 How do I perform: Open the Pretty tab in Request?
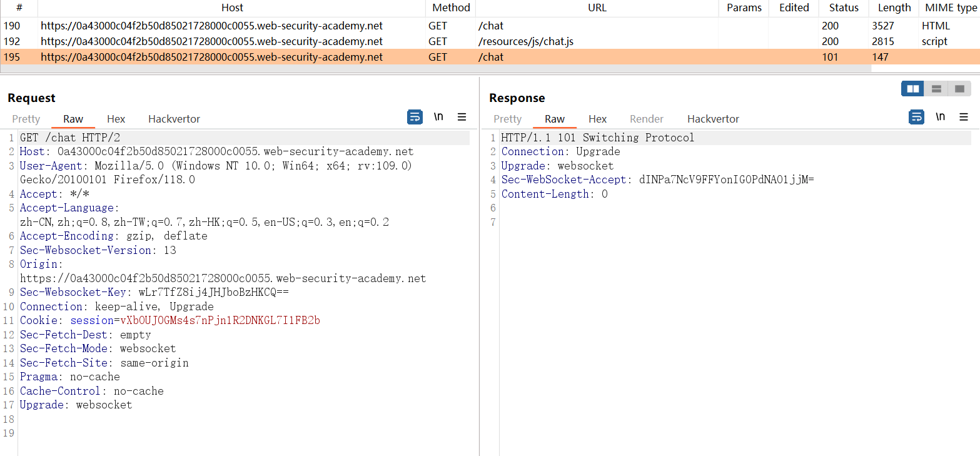point(26,119)
